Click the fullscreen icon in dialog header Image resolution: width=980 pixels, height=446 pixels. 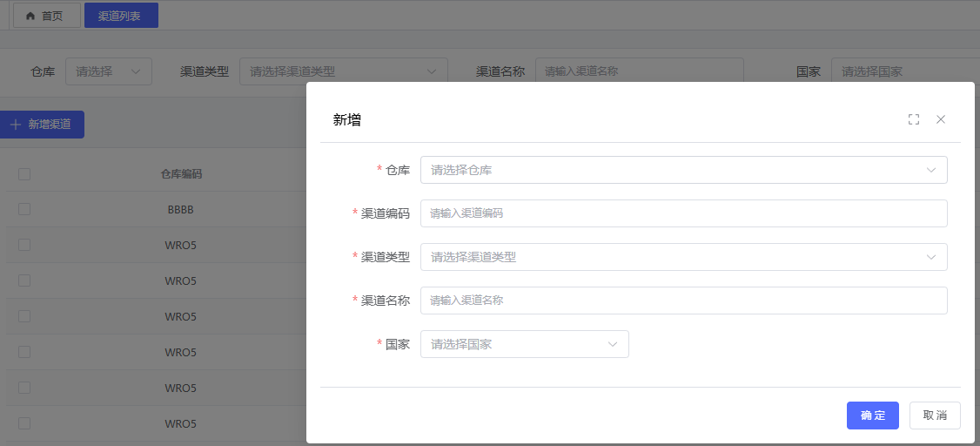tap(913, 119)
